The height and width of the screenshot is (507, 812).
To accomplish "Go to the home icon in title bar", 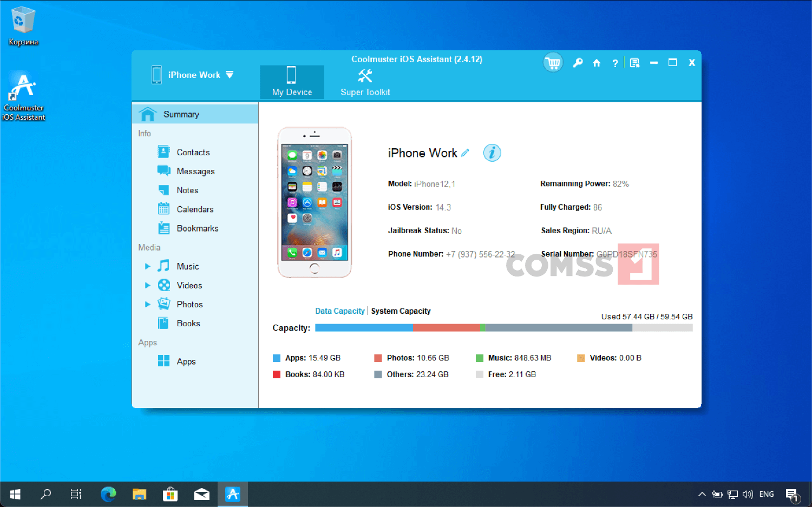I will 597,63.
